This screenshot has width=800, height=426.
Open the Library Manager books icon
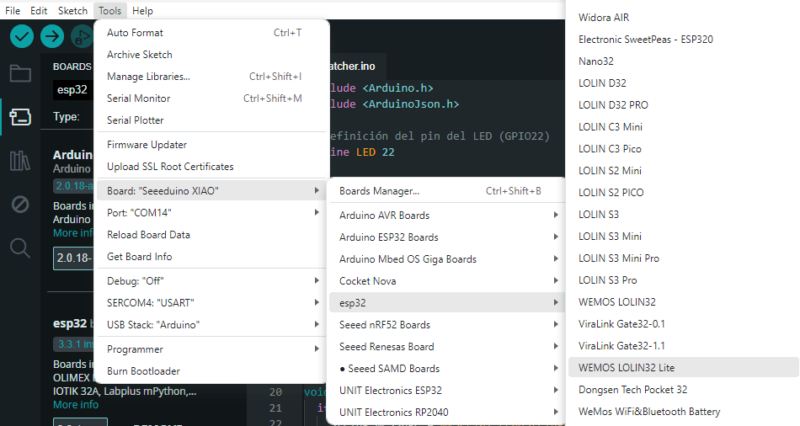pyautogui.click(x=20, y=160)
